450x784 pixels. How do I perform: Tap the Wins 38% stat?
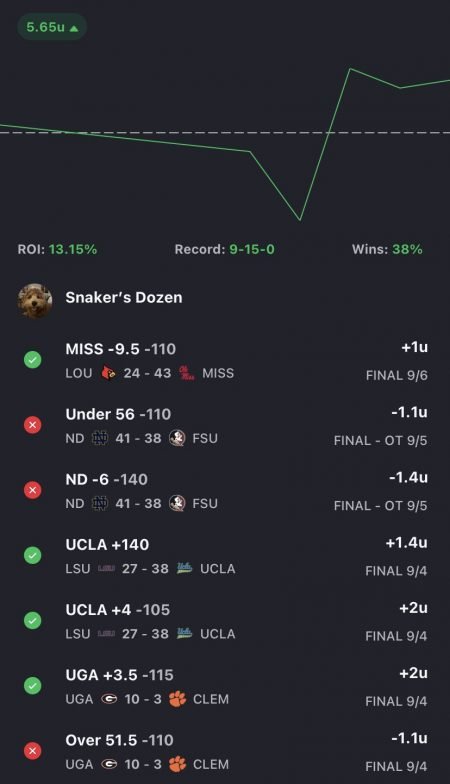point(387,250)
